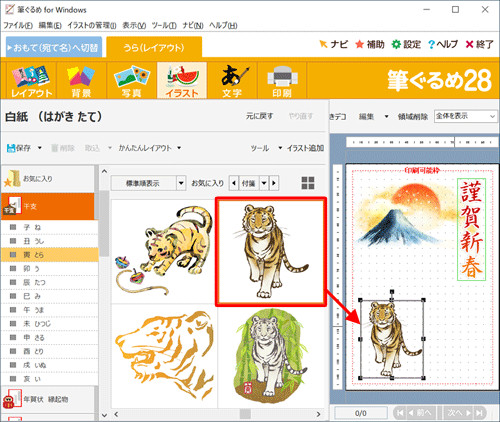Viewport: 500px width, 422px height.
Task: Open ツール menu in menu bar
Action: (164, 25)
